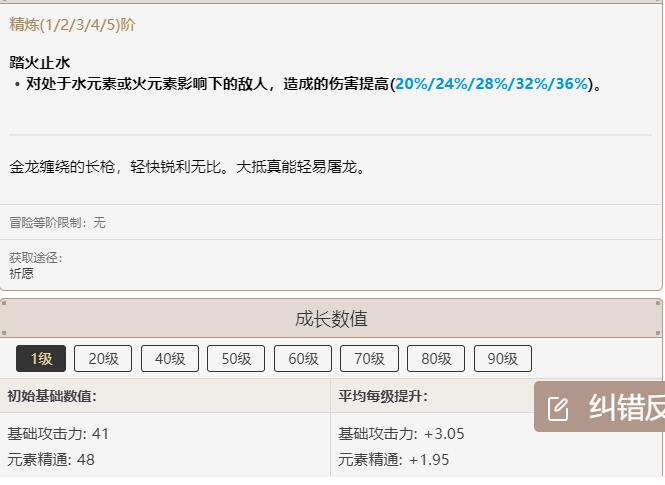Choose the 50级 level button
The height and width of the screenshot is (485, 665).
[236, 359]
